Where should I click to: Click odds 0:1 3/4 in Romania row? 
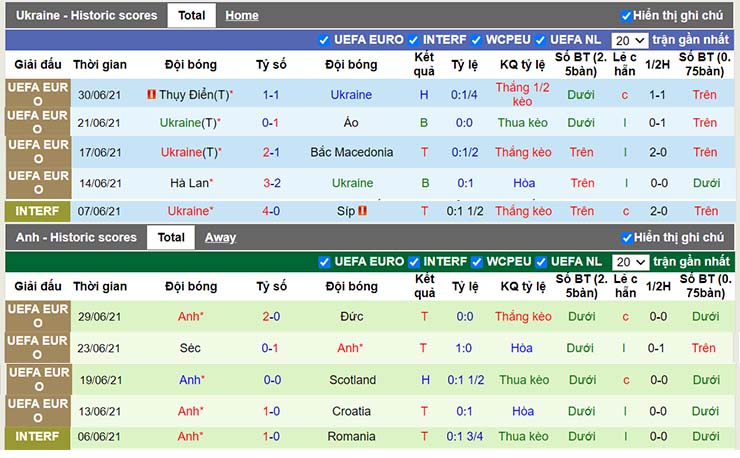465,436
